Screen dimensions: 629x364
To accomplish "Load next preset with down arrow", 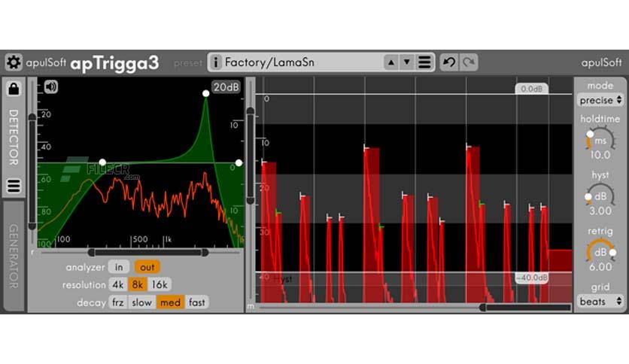I will tap(407, 62).
